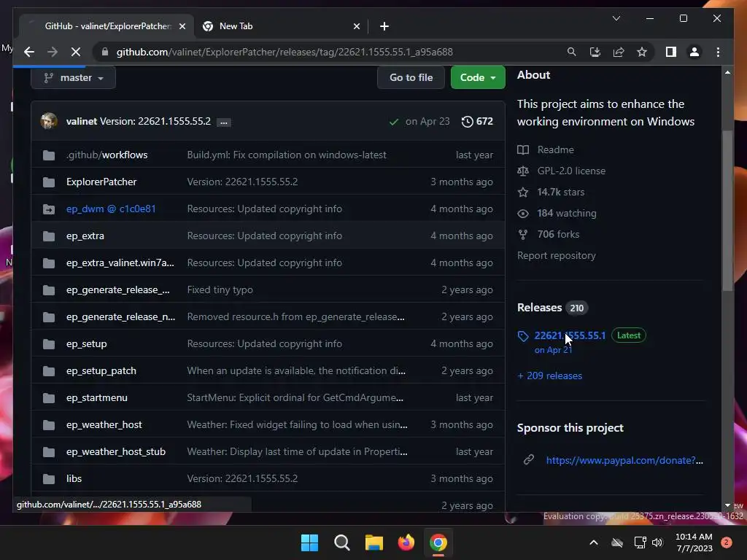Open the ep_extra folder
The width and height of the screenshot is (747, 560).
[85, 236]
